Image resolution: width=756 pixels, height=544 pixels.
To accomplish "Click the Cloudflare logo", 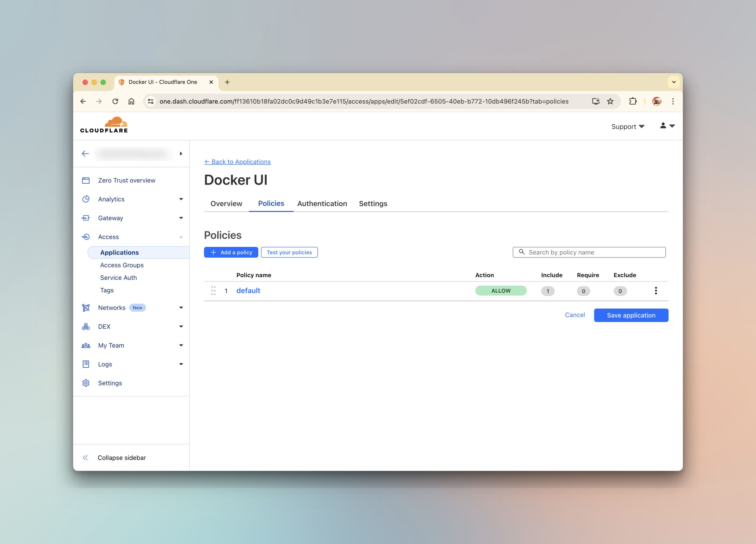I will [x=104, y=125].
